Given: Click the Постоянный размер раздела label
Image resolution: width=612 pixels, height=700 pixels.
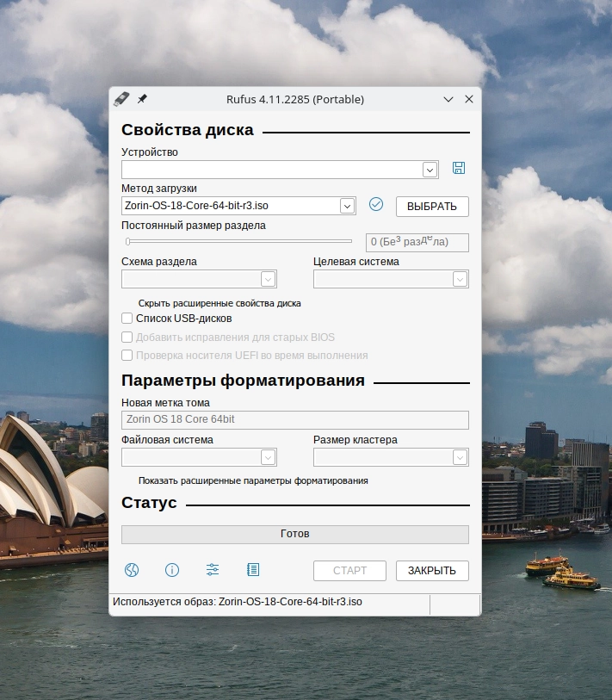Looking at the screenshot, I should [x=194, y=226].
